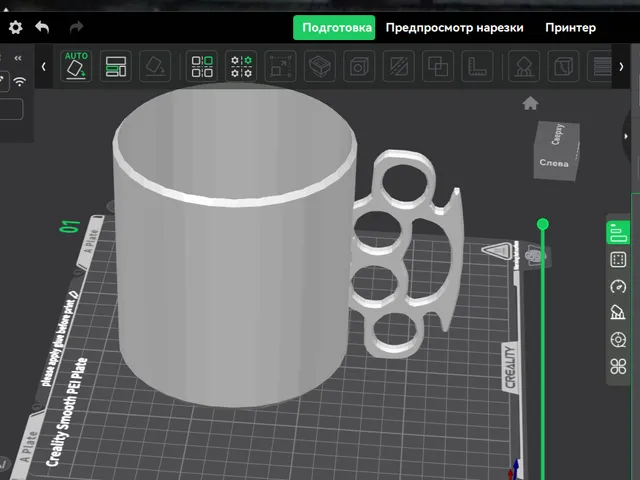Reset view with the home icon
The width and height of the screenshot is (640, 480).
pyautogui.click(x=530, y=103)
